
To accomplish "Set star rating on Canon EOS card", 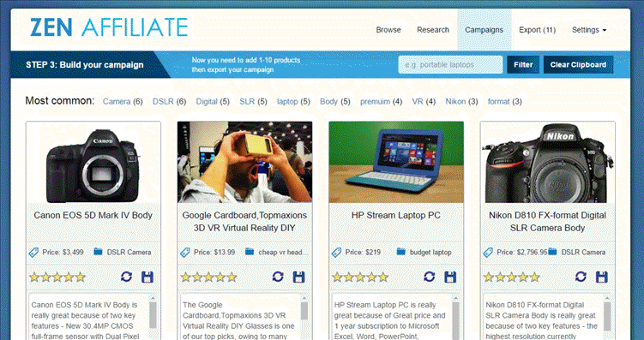I will (57, 277).
